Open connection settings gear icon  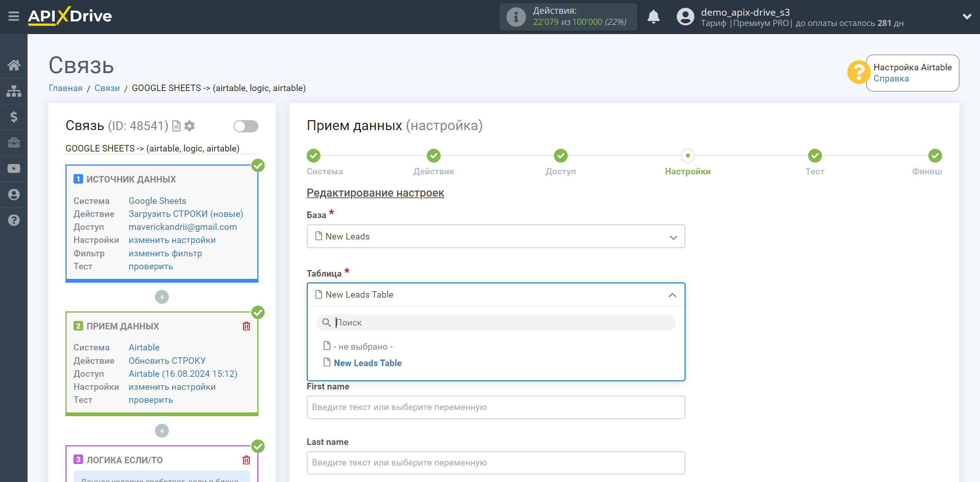point(189,126)
